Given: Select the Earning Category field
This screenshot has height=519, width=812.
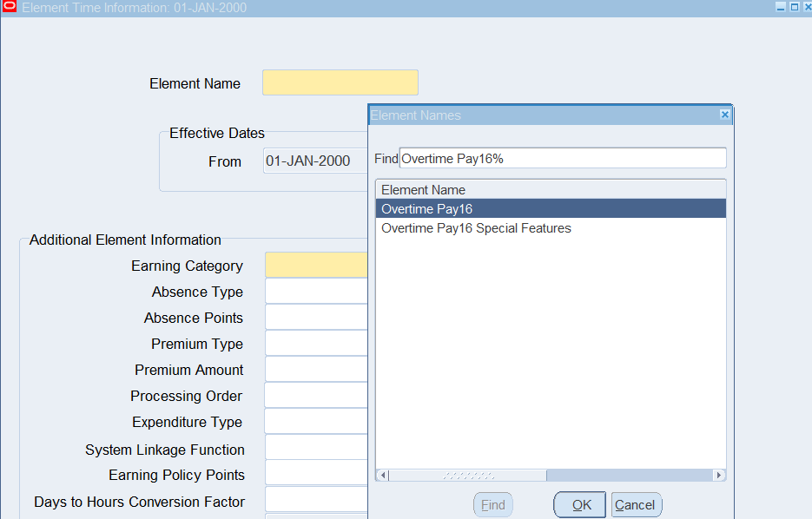Looking at the screenshot, I should tap(316, 266).
